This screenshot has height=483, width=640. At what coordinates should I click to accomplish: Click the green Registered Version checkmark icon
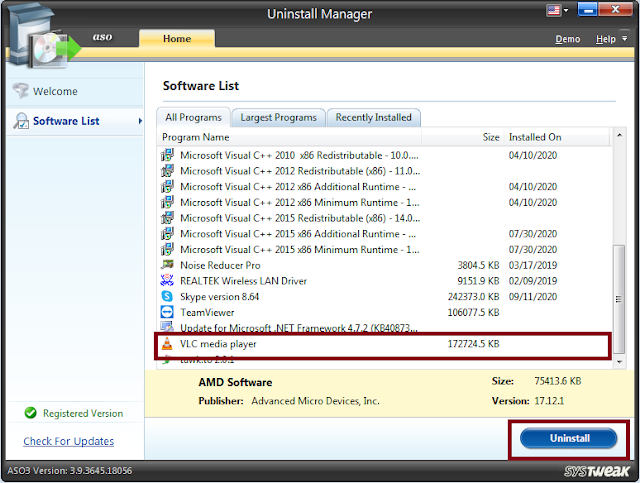point(30,413)
